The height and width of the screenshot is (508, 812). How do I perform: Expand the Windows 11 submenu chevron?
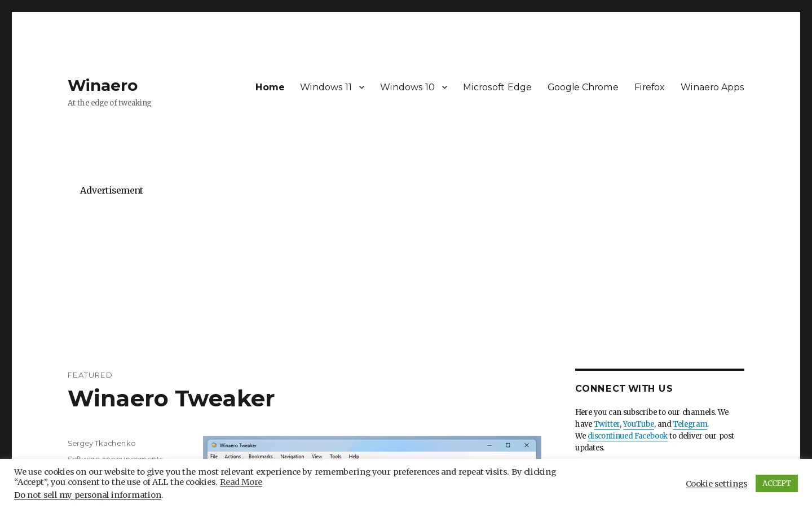[x=361, y=87]
